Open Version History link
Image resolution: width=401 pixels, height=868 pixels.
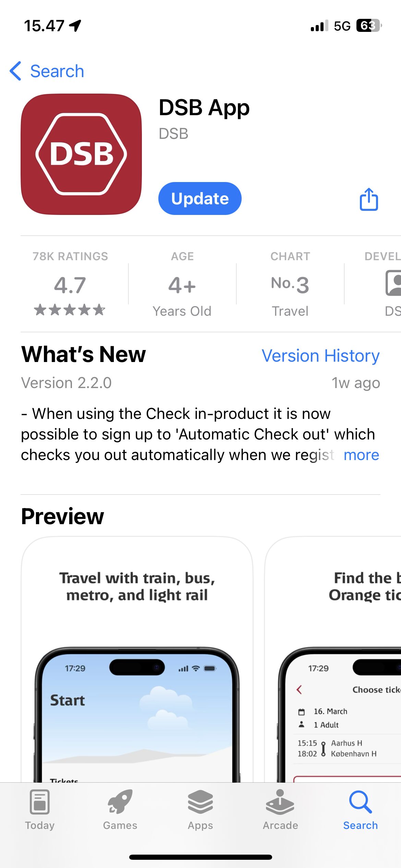click(x=320, y=355)
